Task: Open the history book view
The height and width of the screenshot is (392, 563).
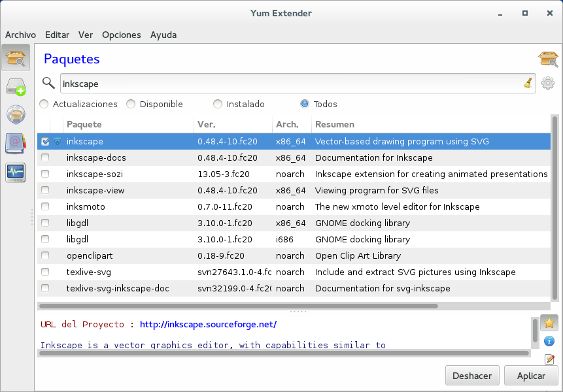Action: pyautogui.click(x=16, y=143)
